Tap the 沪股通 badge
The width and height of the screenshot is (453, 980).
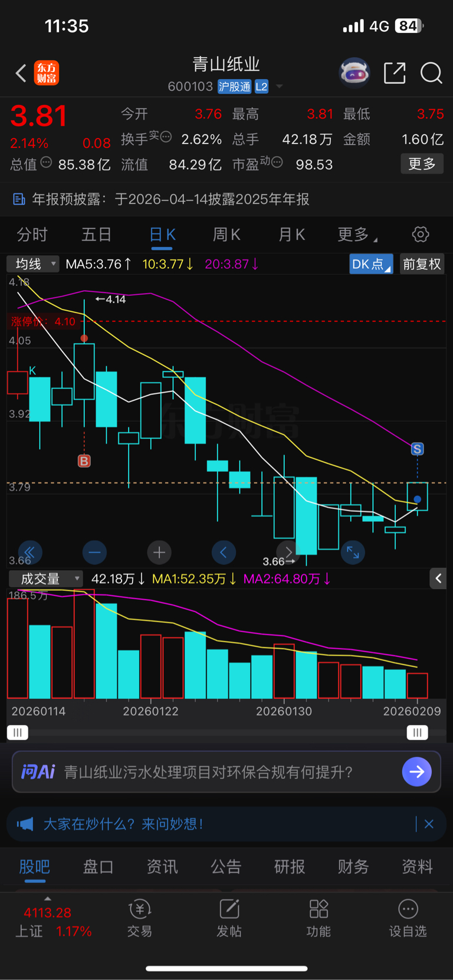(x=235, y=87)
